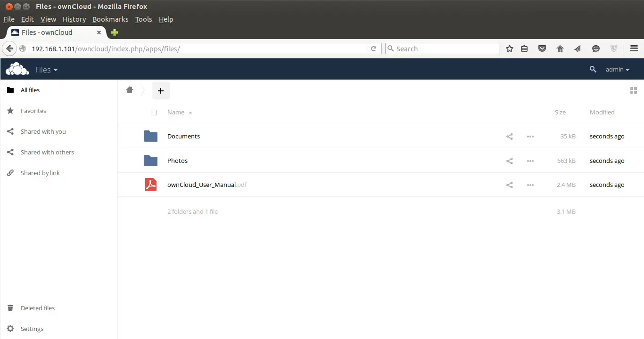644x339 pixels.
Task: Open the Firefox hamburger menu
Action: (634, 48)
